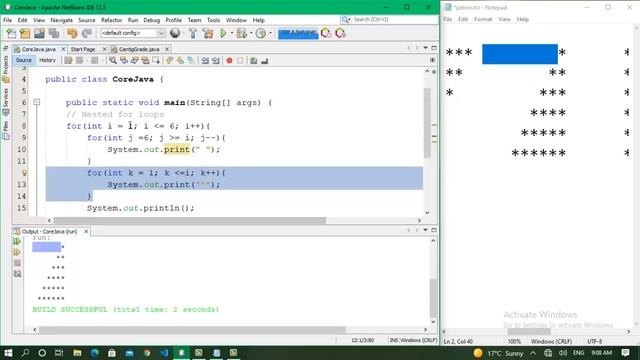The height and width of the screenshot is (360, 640).
Task: Open the Output window dropdown arrow
Action: tap(426, 230)
